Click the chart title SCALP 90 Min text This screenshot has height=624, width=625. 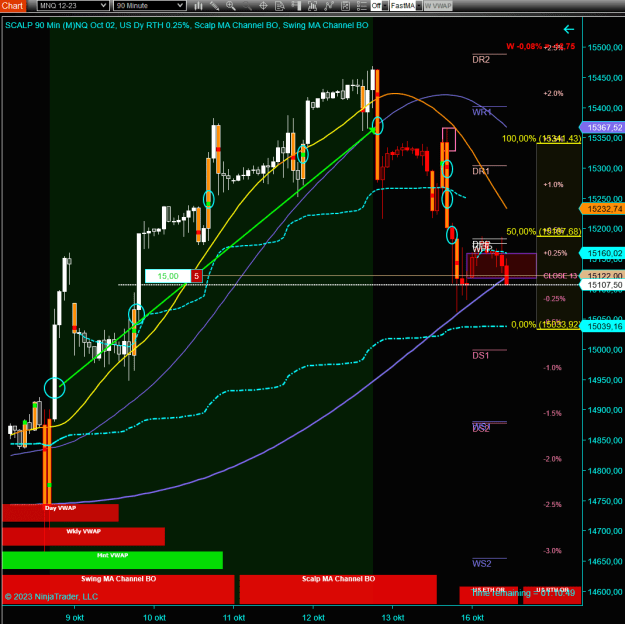pos(186,25)
